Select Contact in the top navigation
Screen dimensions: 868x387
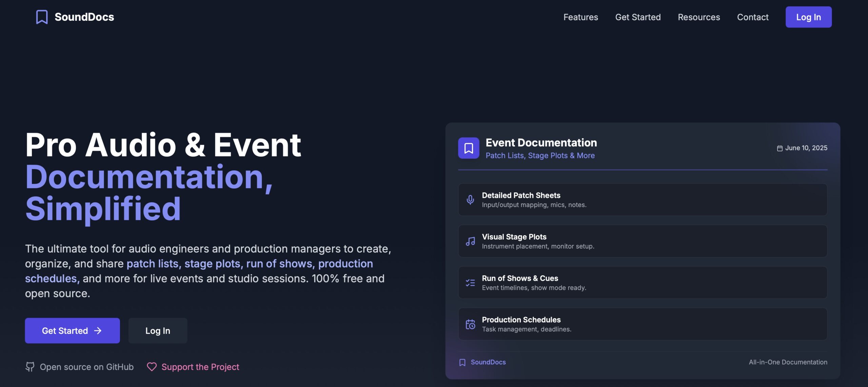click(753, 17)
